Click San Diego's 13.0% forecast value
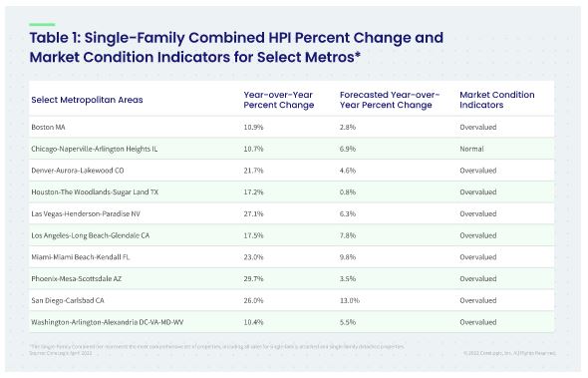588x378 pixels. pos(350,300)
